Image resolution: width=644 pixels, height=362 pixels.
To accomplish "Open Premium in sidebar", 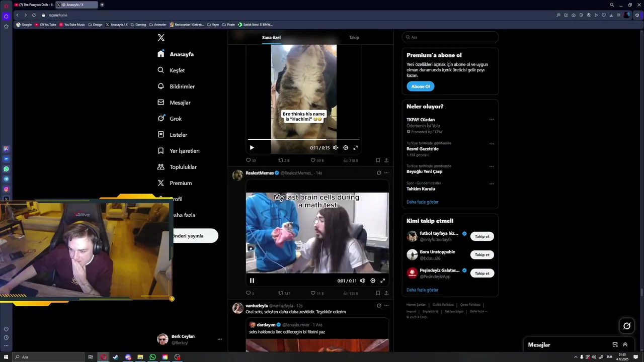I will click(x=175, y=183).
